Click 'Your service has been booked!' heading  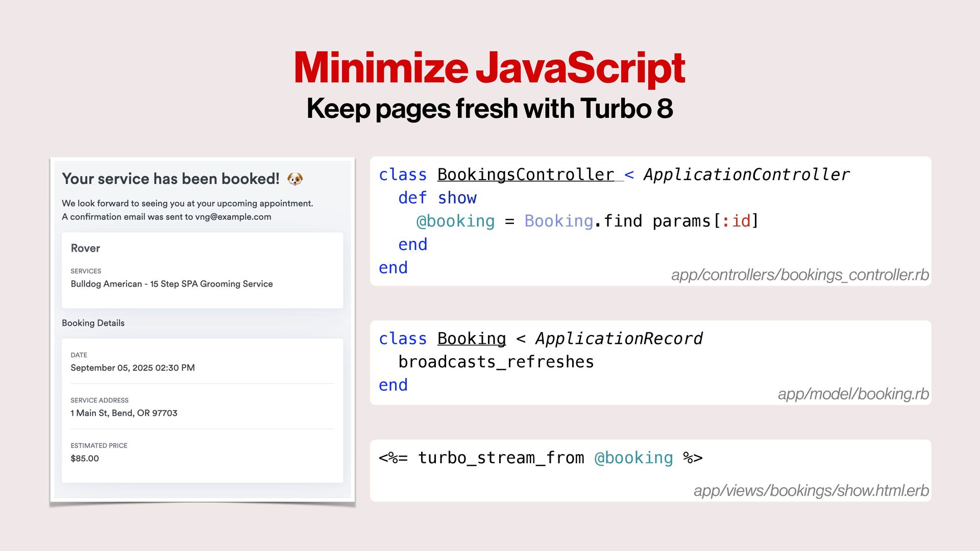pos(170,179)
